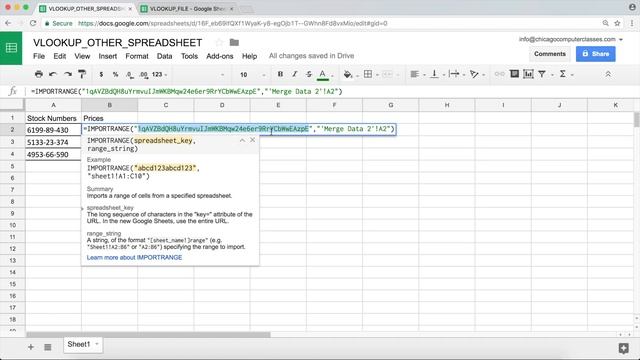Open the File menu
Image resolution: width=640 pixels, height=360 pixels.
pos(39,56)
